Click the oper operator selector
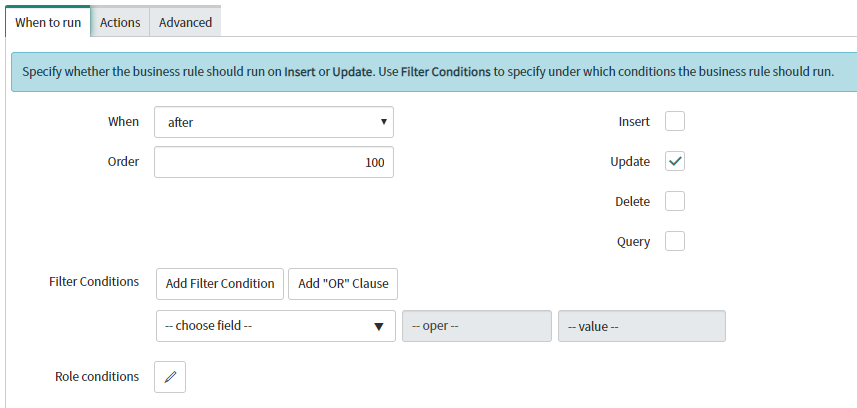This screenshot has width=857, height=408. pos(477,326)
